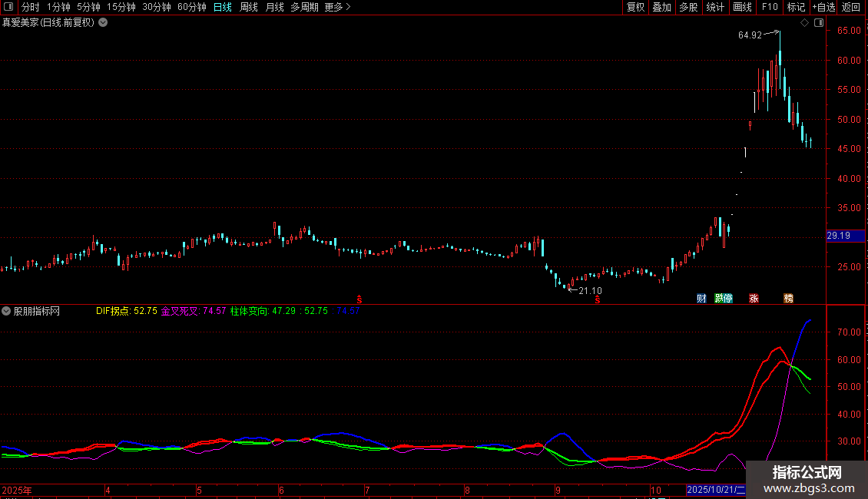Add stock via +自选 button
The height and width of the screenshot is (499, 868).
point(823,7)
